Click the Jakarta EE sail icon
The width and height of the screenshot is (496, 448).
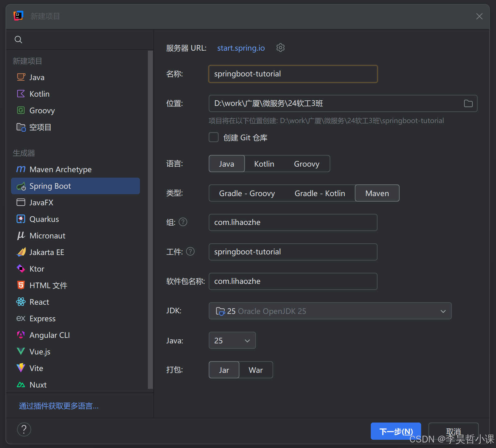pos(21,252)
